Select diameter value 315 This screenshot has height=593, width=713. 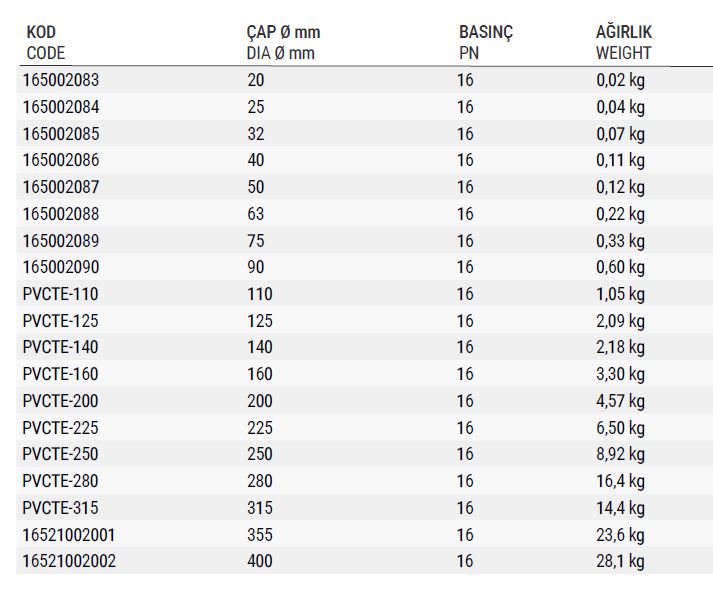260,508
